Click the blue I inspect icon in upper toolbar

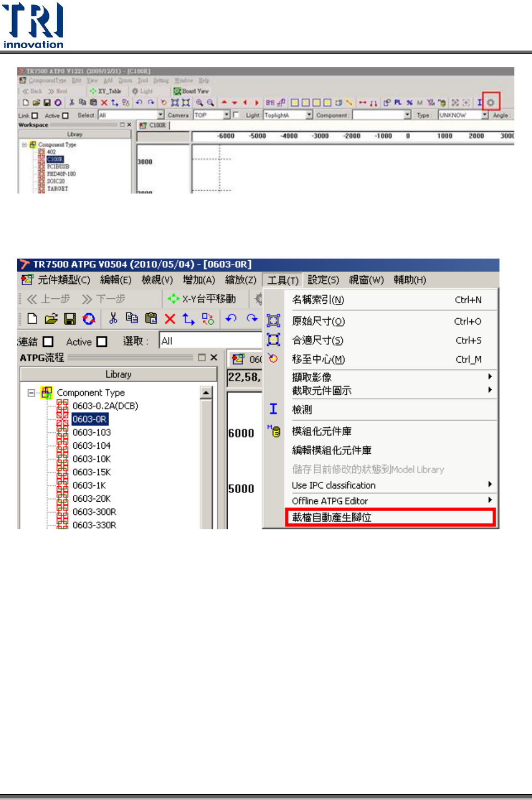(x=479, y=103)
